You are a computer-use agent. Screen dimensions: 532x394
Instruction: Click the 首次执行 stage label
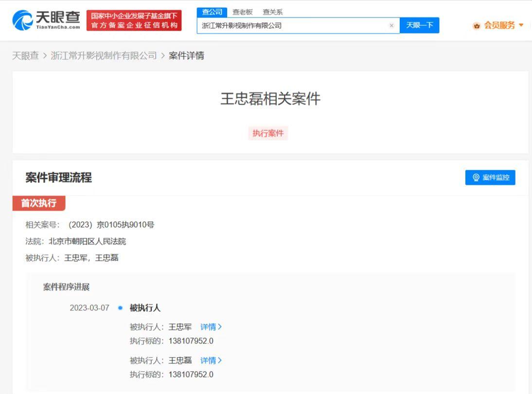click(x=39, y=203)
